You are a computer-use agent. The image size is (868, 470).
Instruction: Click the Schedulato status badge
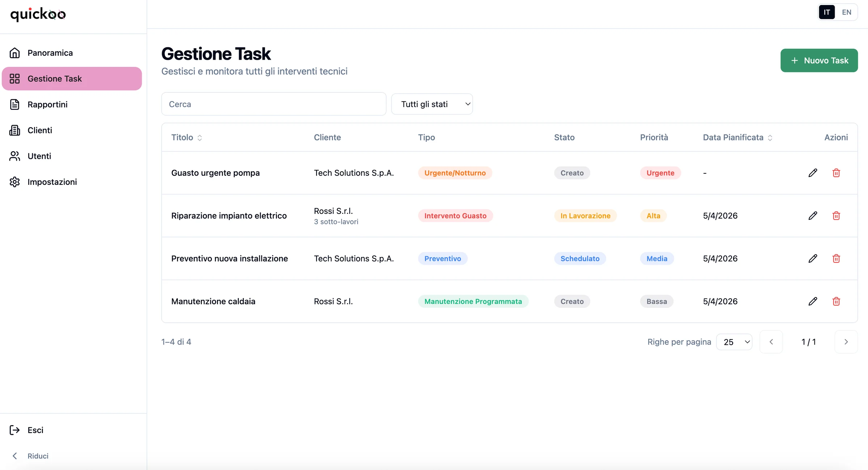coord(580,258)
